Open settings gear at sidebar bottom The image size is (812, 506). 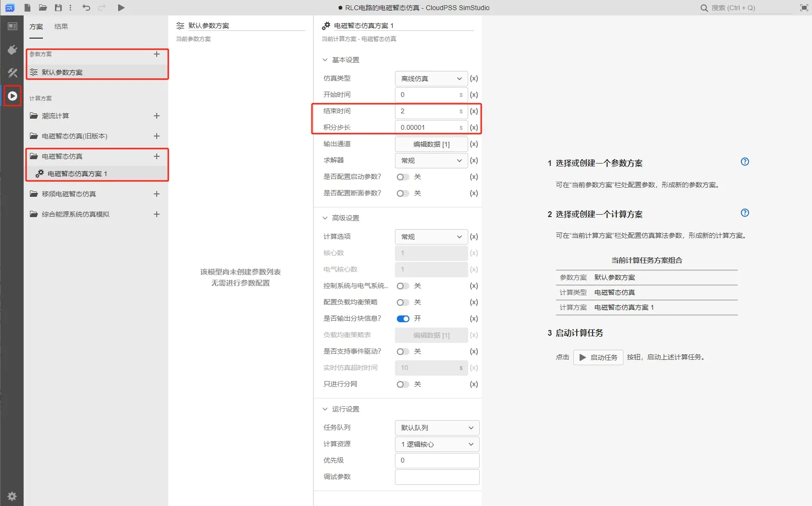click(13, 496)
